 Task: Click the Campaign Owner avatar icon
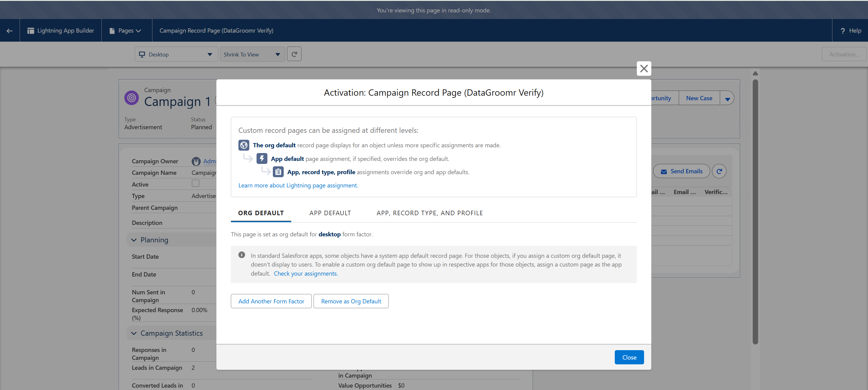click(196, 161)
